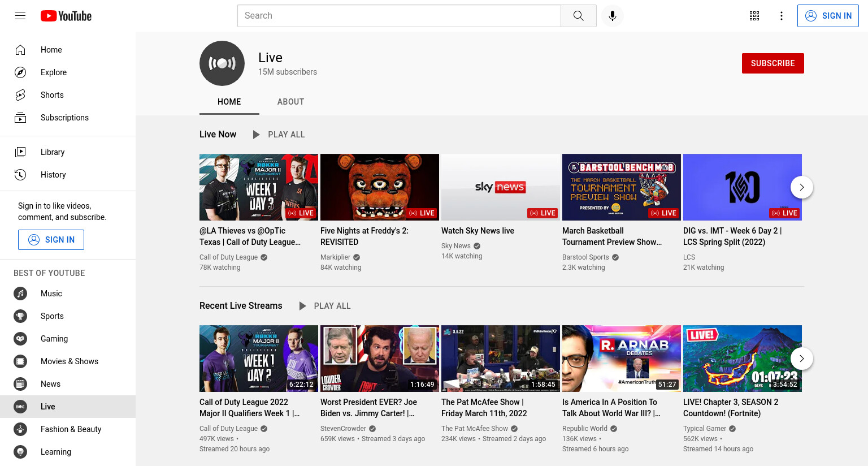Open Shorts in the sidebar
The width and height of the screenshot is (868, 466).
point(68,95)
